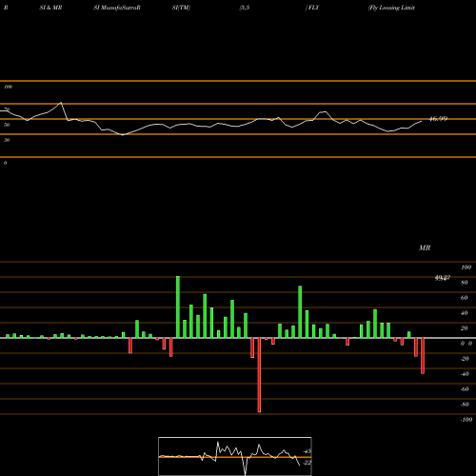This screenshot has height=476, width=476.
Task: Click the -60 label on the MR axis
Action: coord(465,389)
